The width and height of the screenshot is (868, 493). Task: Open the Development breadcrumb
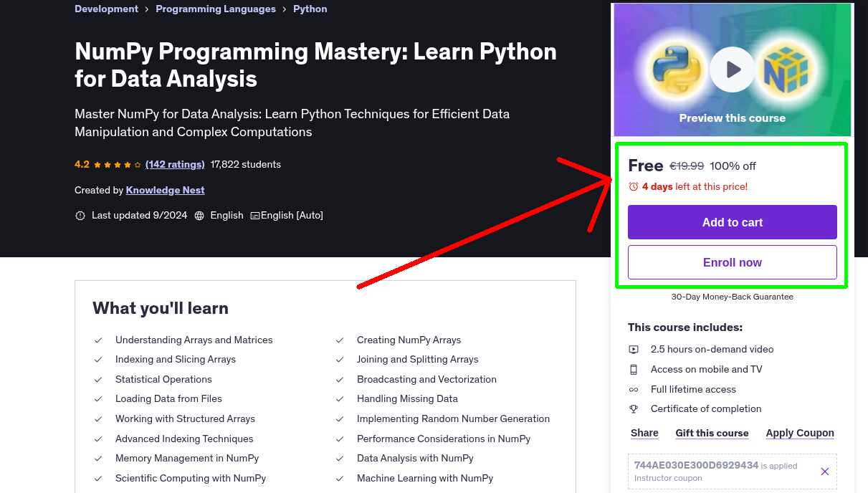point(106,9)
